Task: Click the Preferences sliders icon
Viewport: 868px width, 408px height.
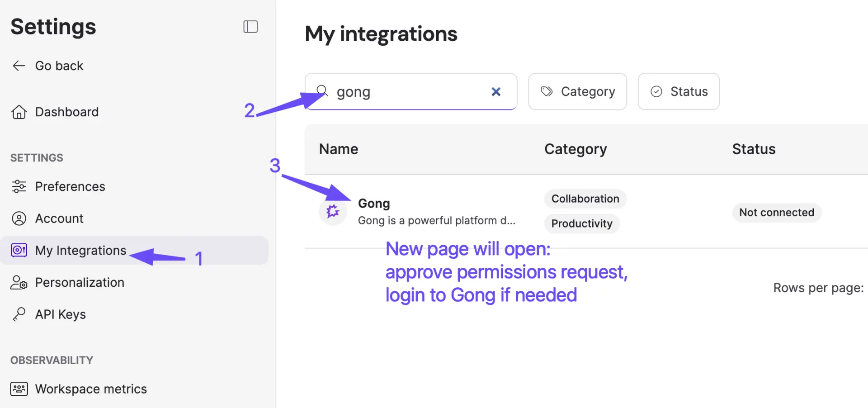Action: [x=19, y=186]
